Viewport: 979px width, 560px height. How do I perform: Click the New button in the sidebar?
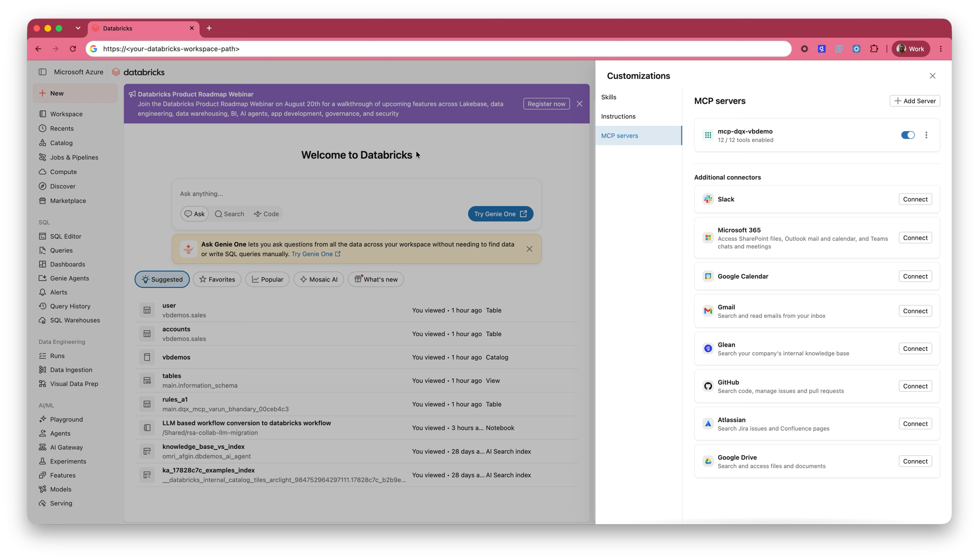tap(75, 93)
